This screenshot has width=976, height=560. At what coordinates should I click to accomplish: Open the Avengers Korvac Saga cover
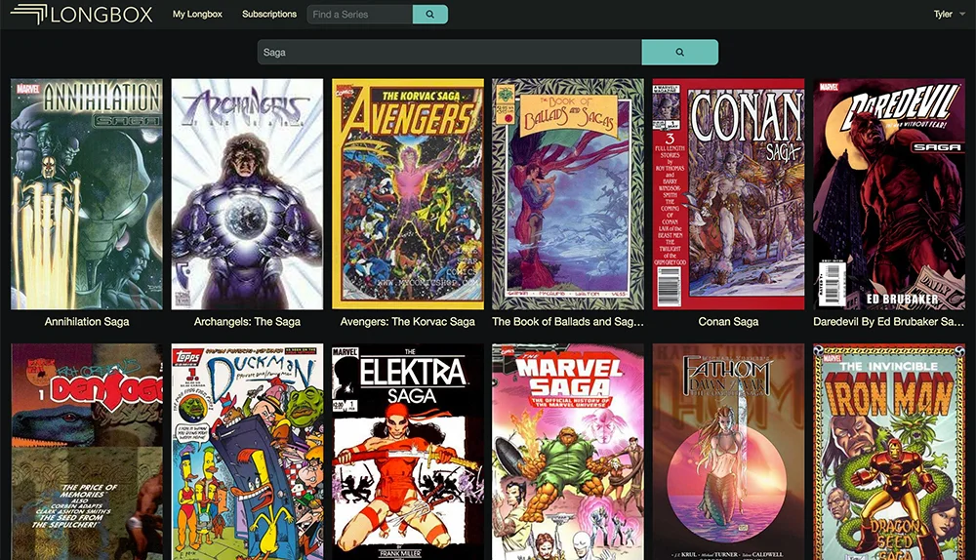pyautogui.click(x=408, y=194)
